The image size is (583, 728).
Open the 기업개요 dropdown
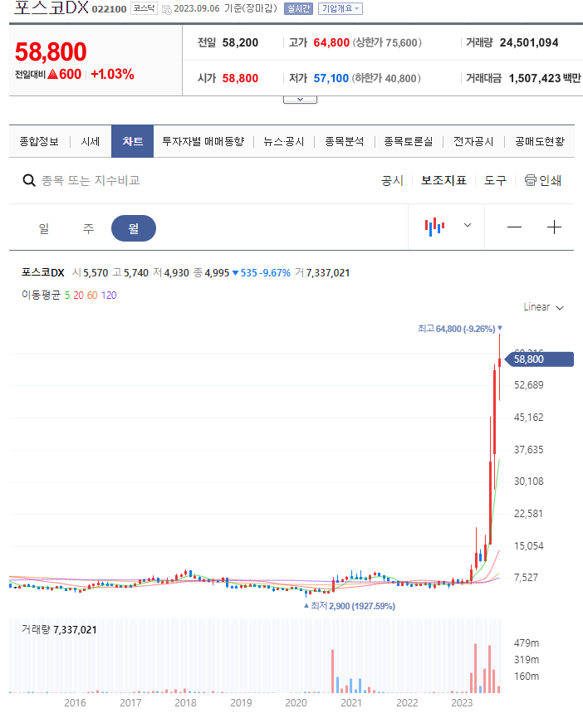pos(340,9)
